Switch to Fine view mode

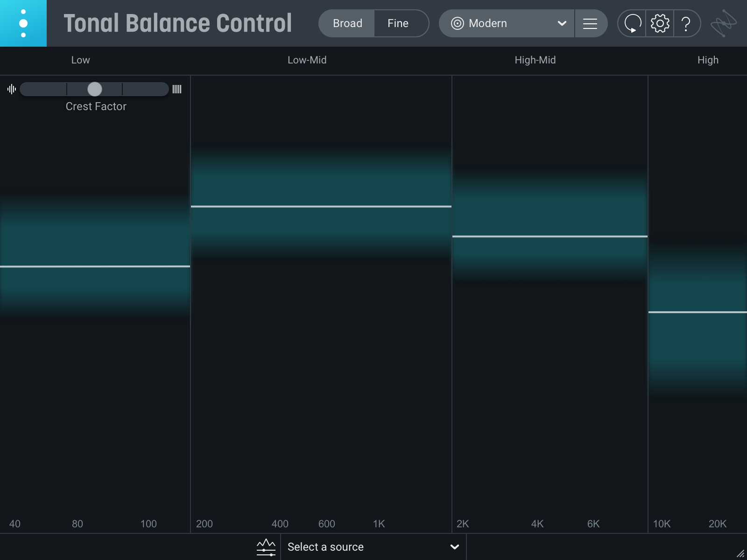[x=398, y=23]
